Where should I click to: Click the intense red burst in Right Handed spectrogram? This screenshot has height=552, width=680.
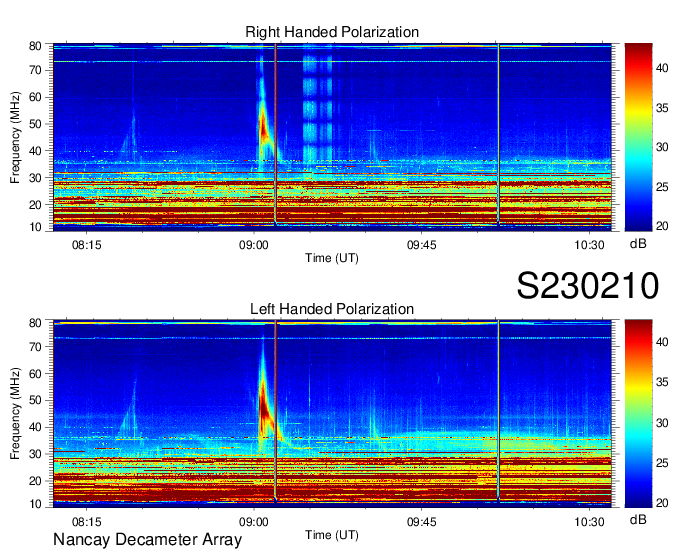click(x=264, y=129)
